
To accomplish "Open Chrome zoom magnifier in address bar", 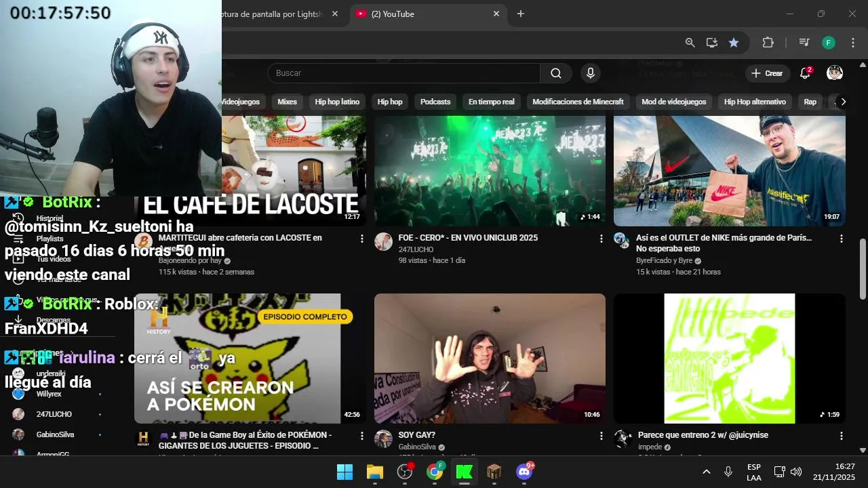I will pos(690,43).
